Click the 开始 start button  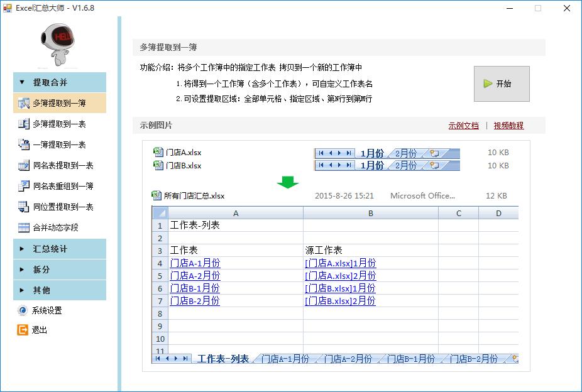coord(502,84)
